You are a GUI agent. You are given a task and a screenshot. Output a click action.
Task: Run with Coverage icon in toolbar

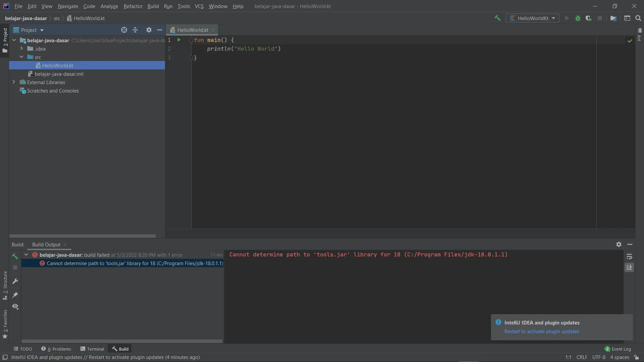pos(589,18)
